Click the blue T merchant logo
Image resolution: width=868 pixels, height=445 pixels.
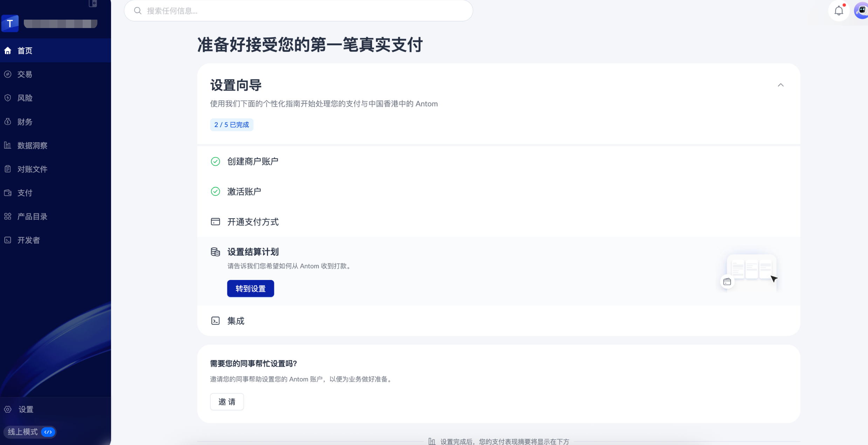(10, 23)
